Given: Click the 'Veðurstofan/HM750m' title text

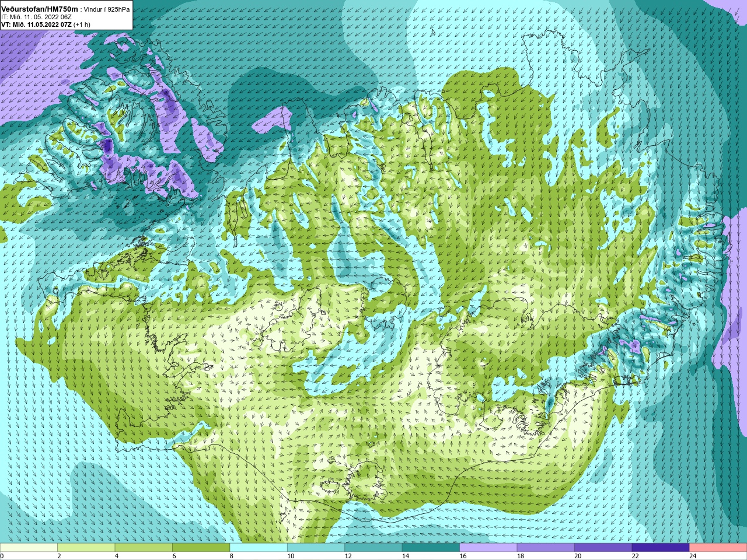Looking at the screenshot, I should point(39,9).
